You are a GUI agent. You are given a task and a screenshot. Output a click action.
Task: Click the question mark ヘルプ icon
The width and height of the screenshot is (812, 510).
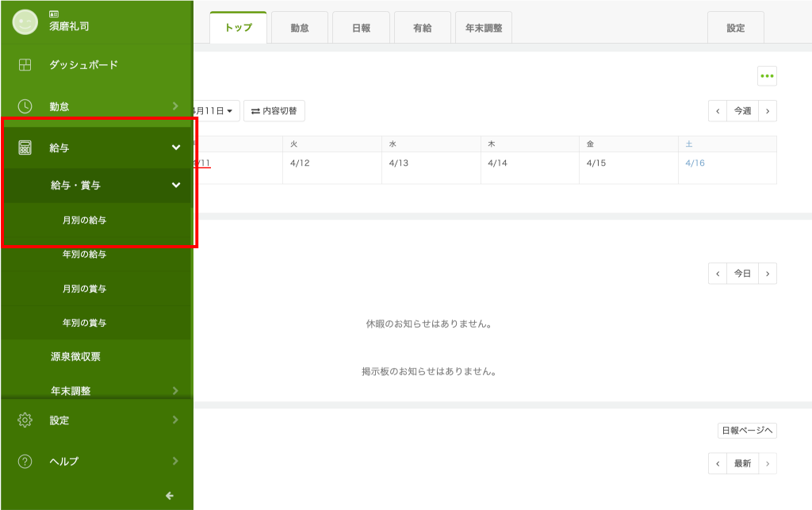pos(25,461)
